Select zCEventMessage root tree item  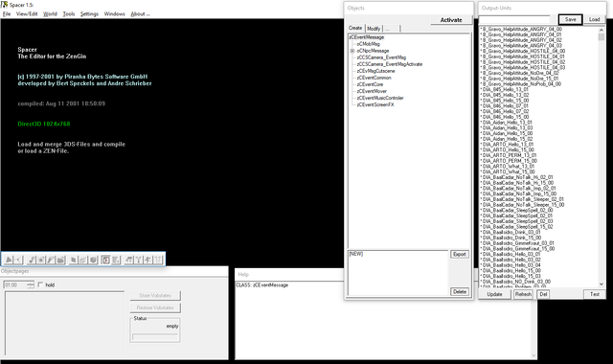click(x=367, y=37)
